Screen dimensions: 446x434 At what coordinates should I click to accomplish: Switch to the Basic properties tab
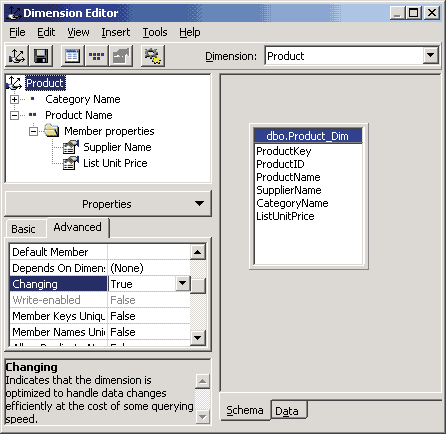click(x=23, y=229)
